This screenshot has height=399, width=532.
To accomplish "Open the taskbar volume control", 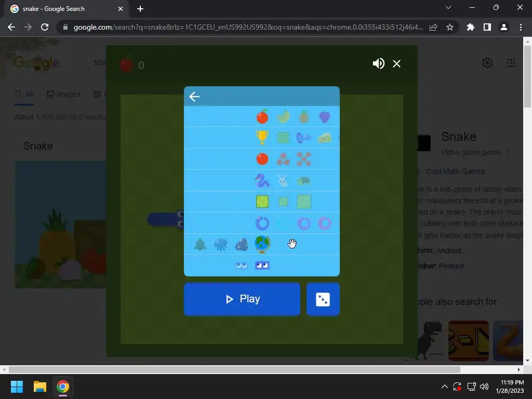I will tap(484, 387).
